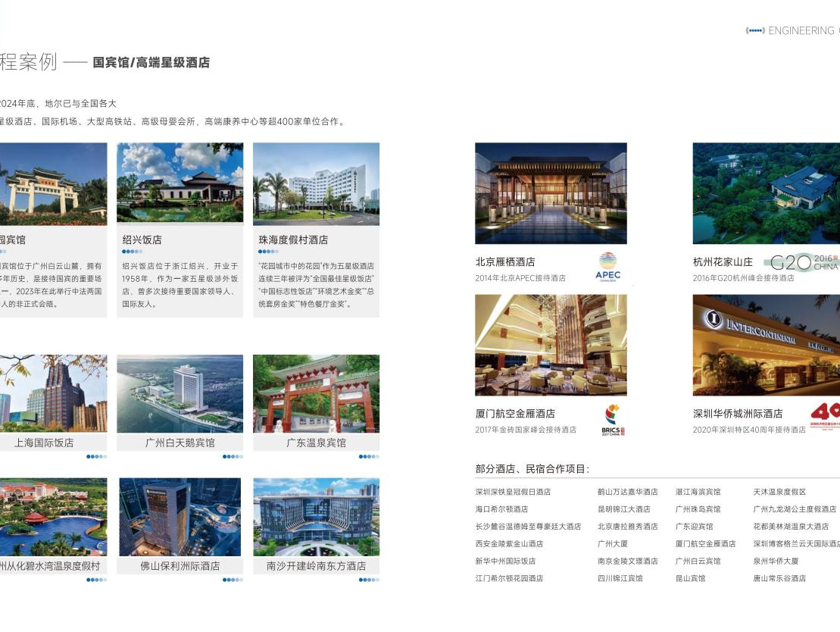Click the dots indicator below 广州白天鹅宾馆
This screenshot has height=632, width=840.
[x=232, y=457]
